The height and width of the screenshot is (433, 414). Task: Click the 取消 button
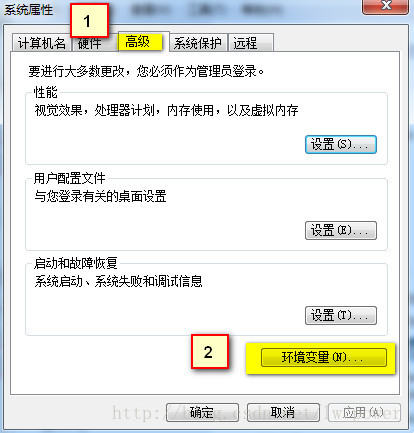283,413
